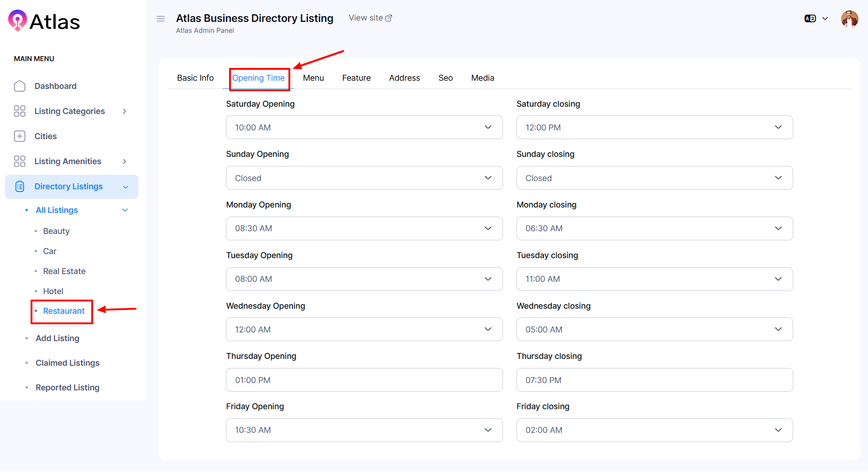Switch to the Media tab

pyautogui.click(x=482, y=78)
